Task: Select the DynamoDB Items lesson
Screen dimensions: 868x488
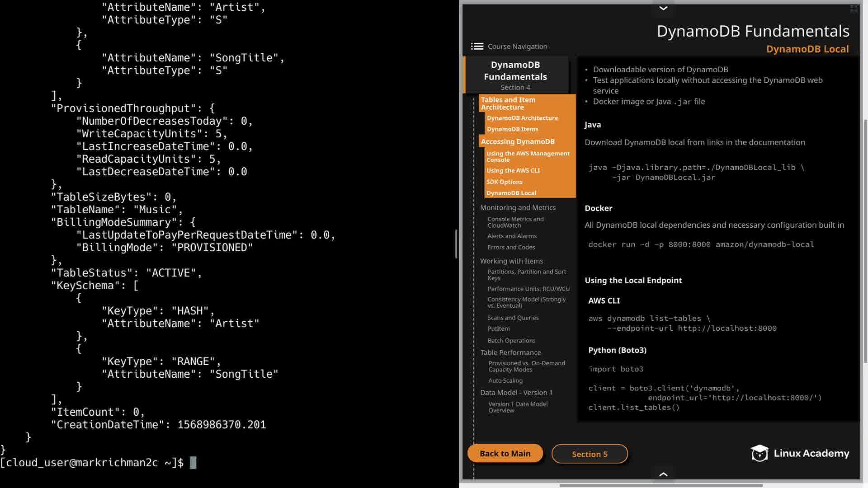Action: click(x=512, y=129)
